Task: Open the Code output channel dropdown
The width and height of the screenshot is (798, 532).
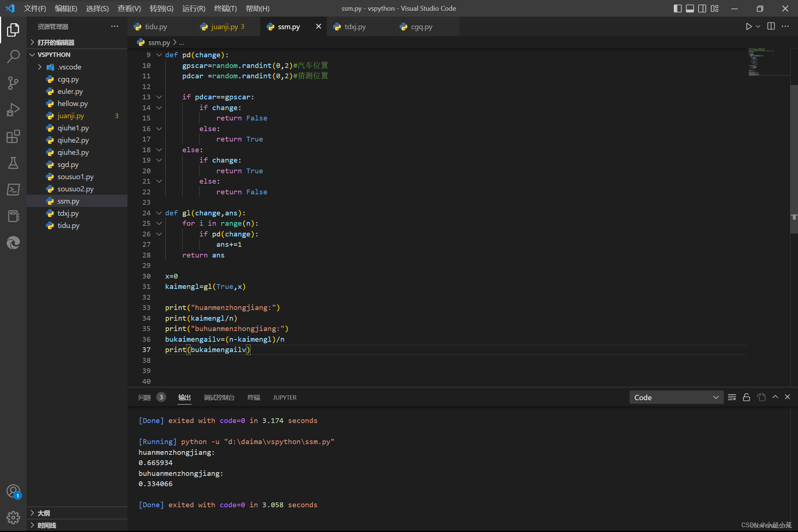Action: tap(676, 398)
